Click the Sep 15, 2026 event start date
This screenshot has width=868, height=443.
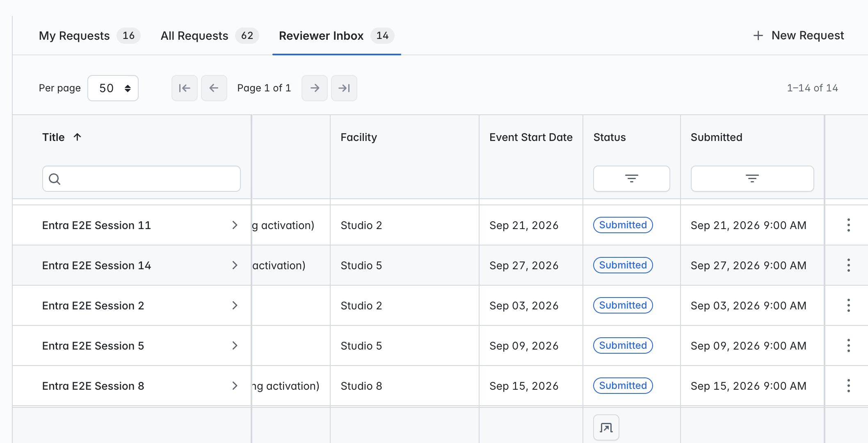524,386
